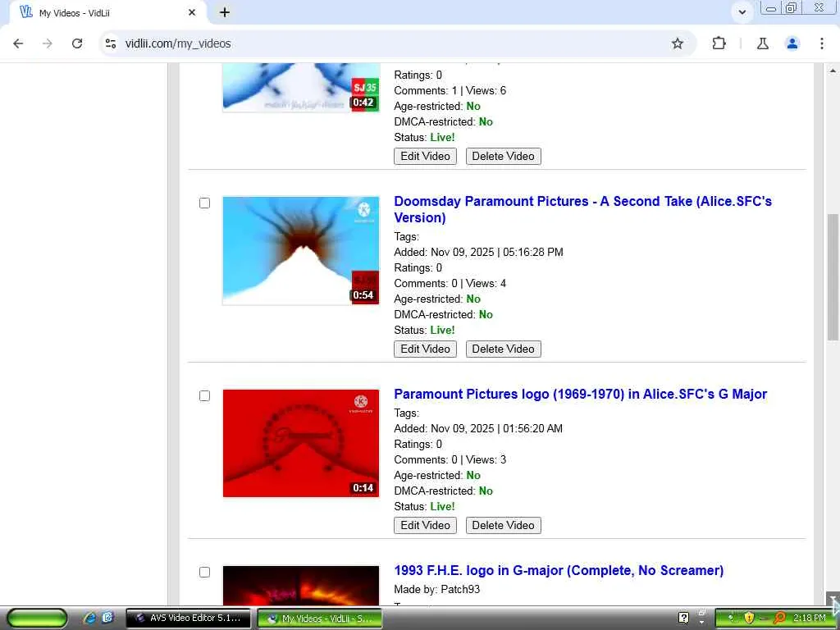Open the Doomsday Paramount 0:54 thumbnail
The height and width of the screenshot is (630, 840).
click(x=301, y=251)
